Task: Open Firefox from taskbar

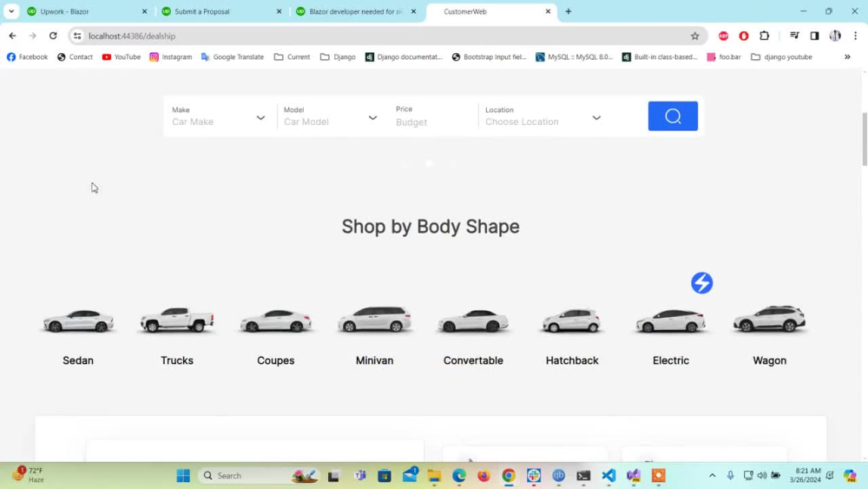Action: pos(483,475)
